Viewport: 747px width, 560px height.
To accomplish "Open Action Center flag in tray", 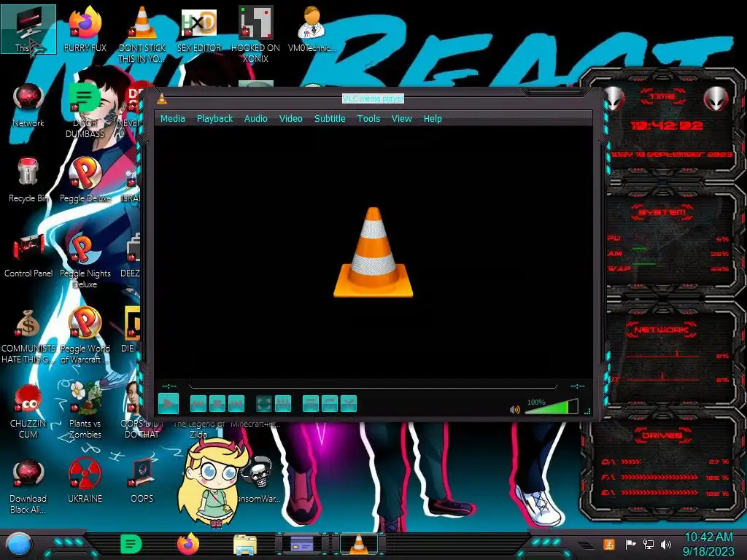I will (630, 544).
